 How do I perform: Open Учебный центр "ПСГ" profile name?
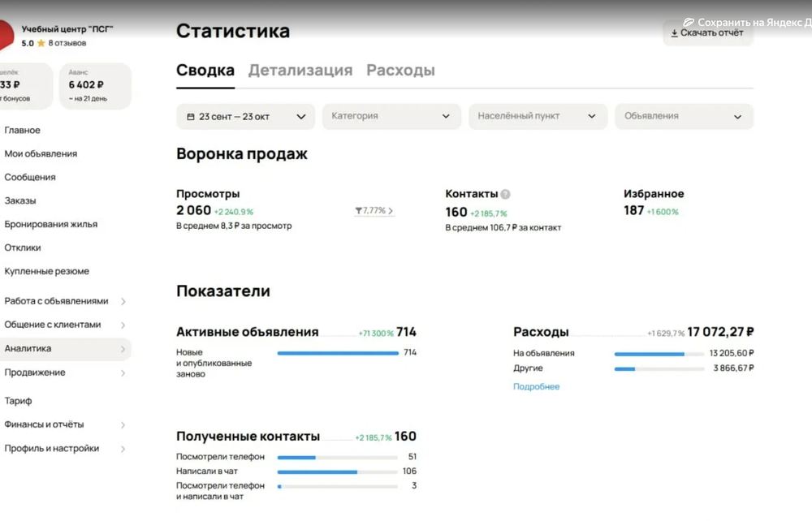click(67, 29)
